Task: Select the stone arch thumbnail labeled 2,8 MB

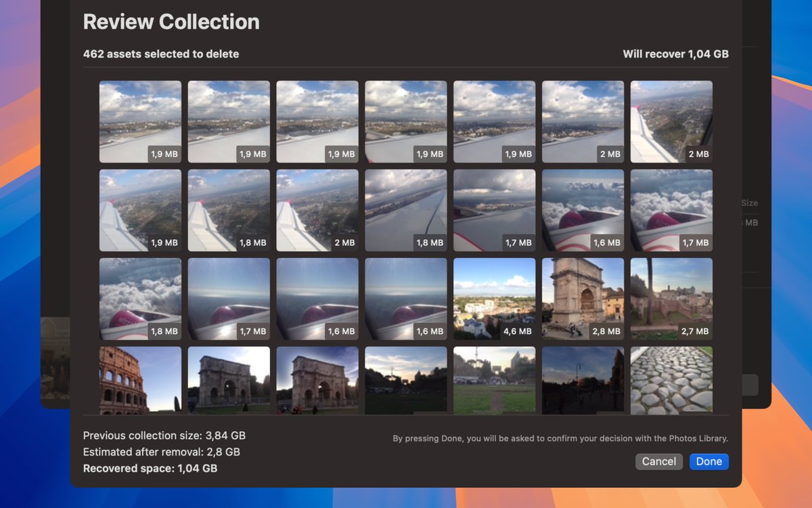Action: [x=583, y=299]
